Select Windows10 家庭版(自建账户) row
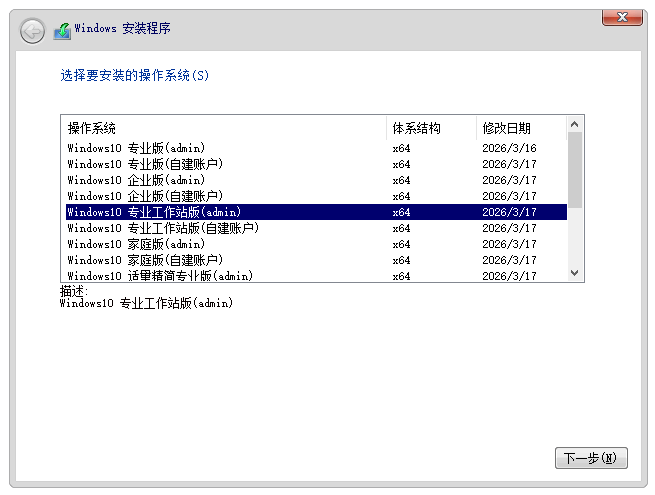655x495 pixels. [x=316, y=260]
